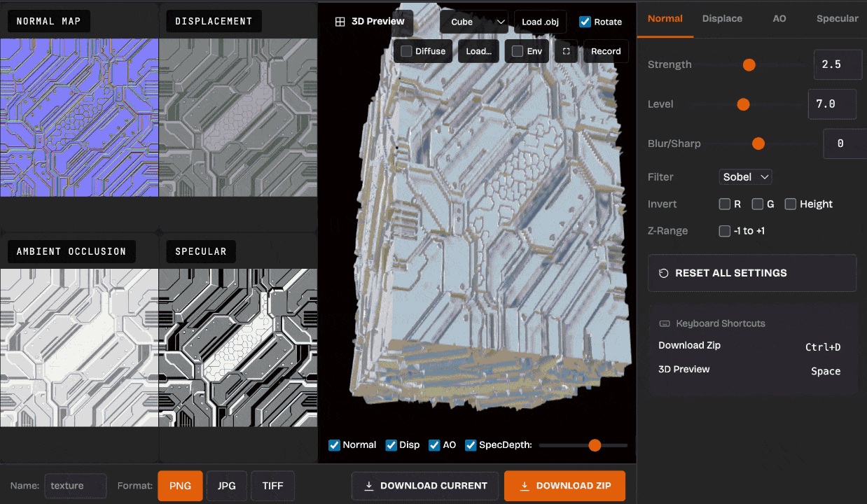Viewport: 867px width, 504px height.
Task: Click the Strength slider handle
Action: point(749,65)
